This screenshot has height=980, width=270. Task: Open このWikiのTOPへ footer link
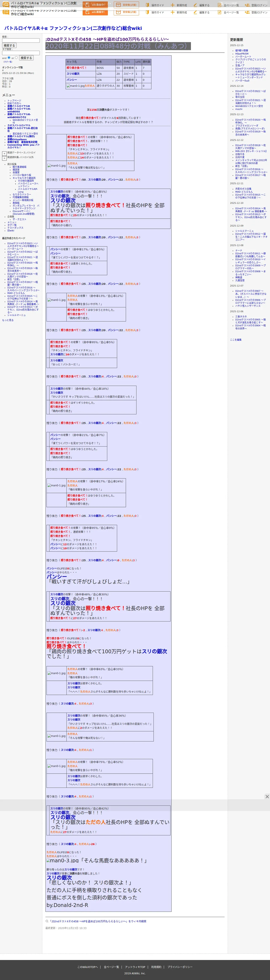click(x=87, y=967)
